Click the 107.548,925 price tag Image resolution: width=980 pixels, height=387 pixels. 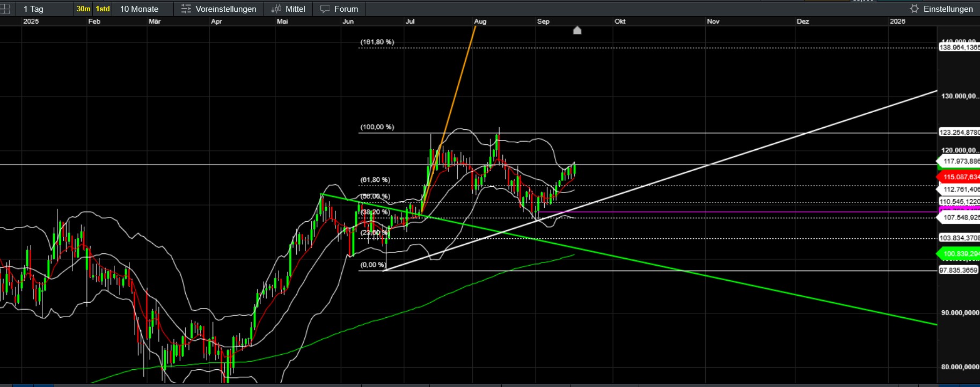(x=959, y=217)
